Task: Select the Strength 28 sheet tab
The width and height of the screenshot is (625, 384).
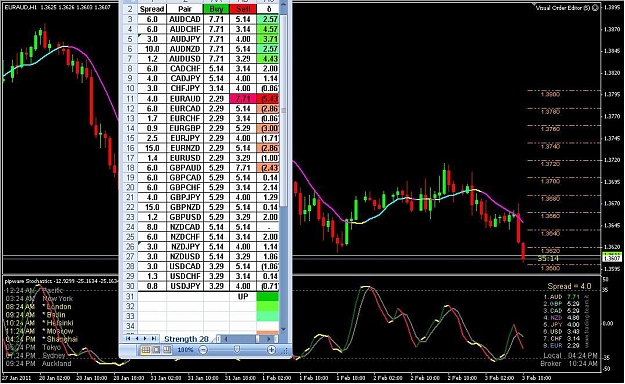Action: (186, 339)
